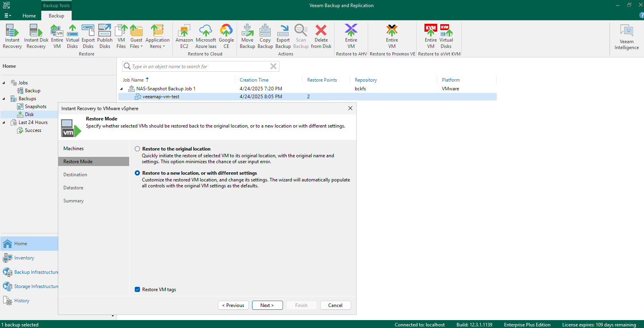
Task: Close Instant Recovery dialog with X
Action: click(x=350, y=108)
